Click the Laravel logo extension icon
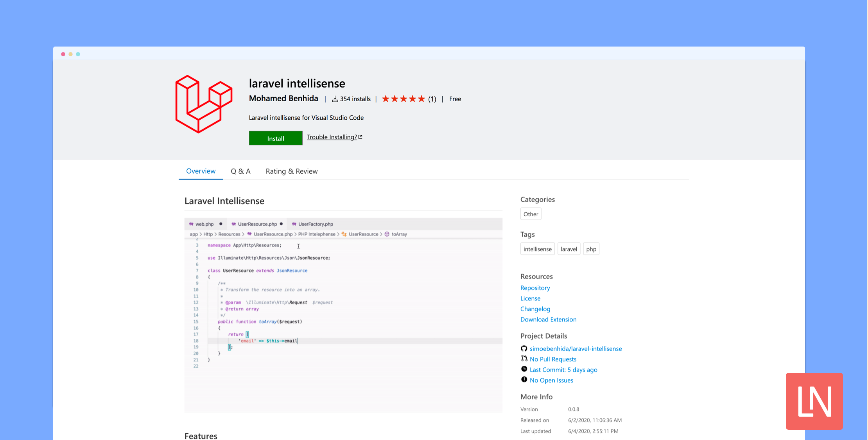 coord(203,104)
